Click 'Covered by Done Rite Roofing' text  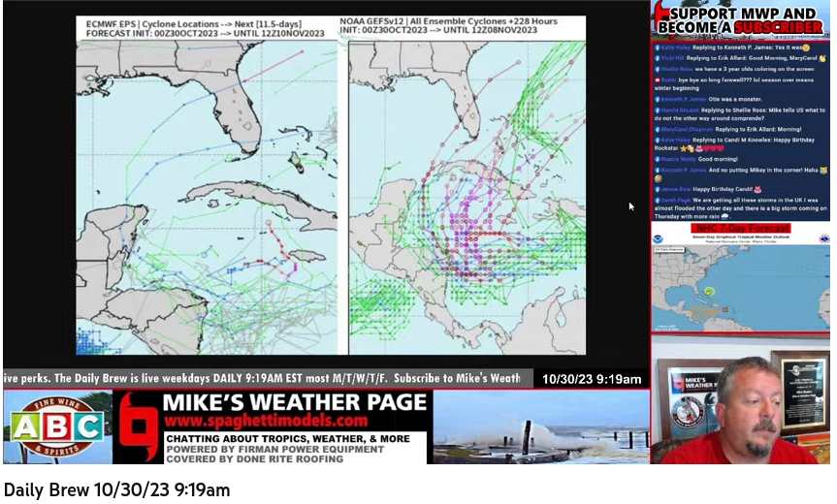pyautogui.click(x=255, y=458)
